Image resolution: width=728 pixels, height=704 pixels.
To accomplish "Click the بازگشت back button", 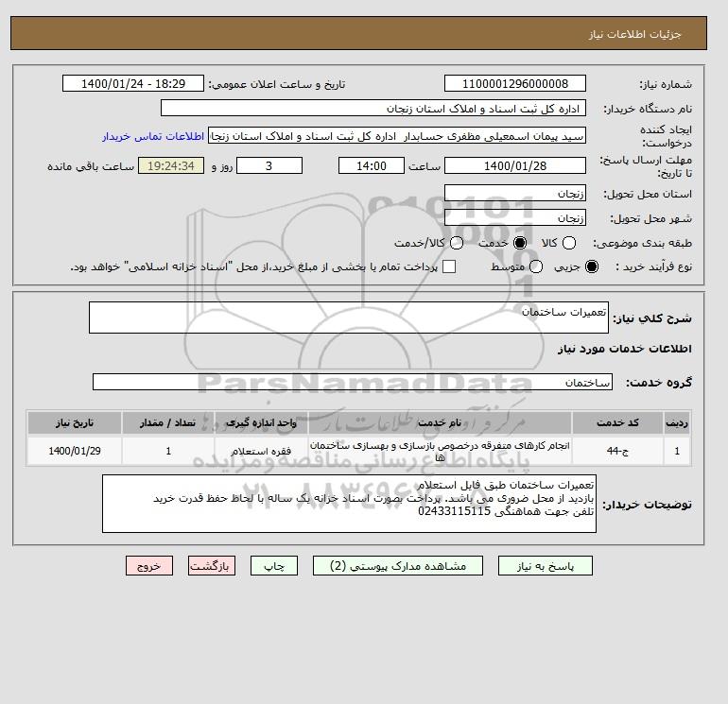I will click(x=212, y=566).
